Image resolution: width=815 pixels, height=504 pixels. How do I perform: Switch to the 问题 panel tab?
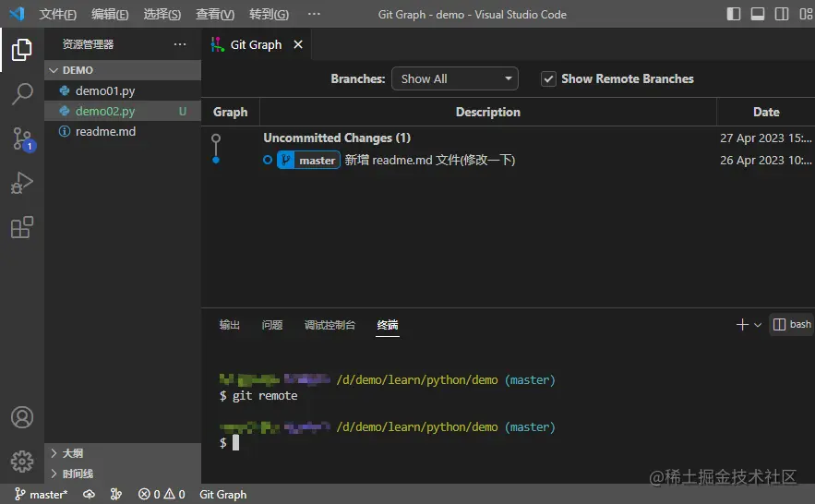(x=272, y=325)
